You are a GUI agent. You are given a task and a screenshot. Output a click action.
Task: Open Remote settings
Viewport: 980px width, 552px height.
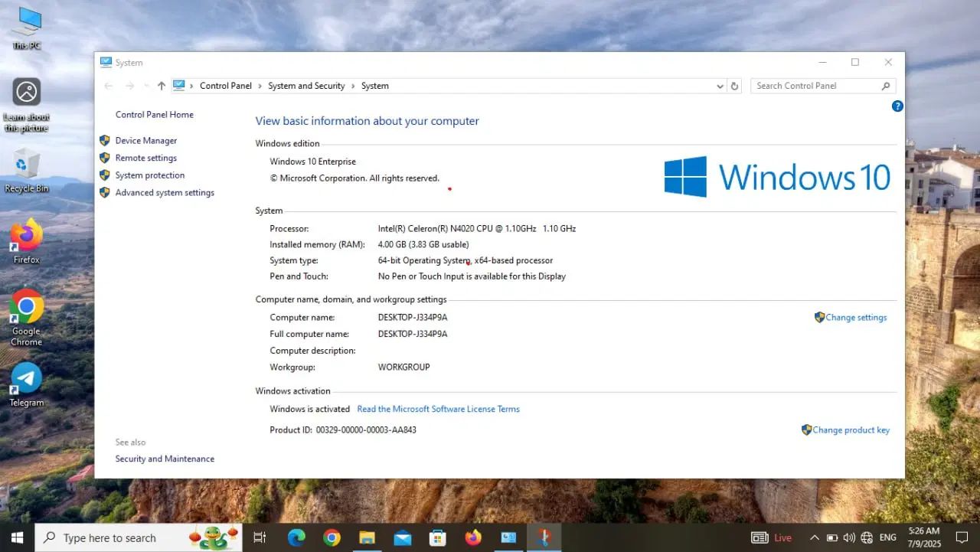point(145,158)
